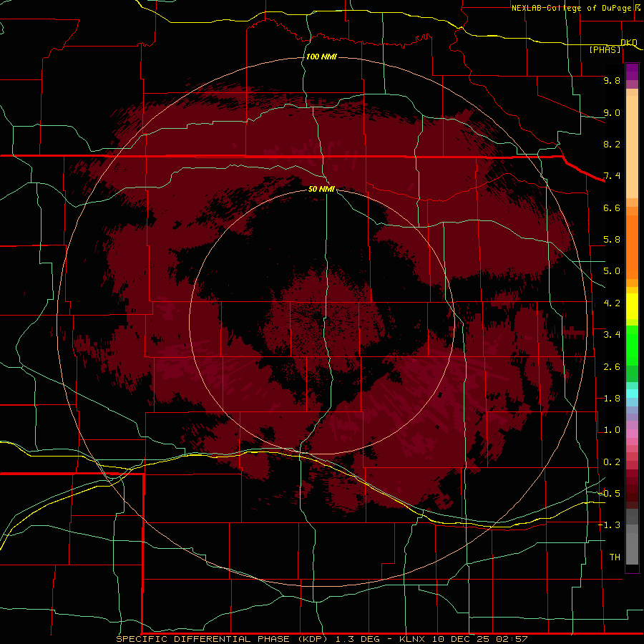Pick the peach band on the color bar
The width and height of the screenshot is (644, 644).
(x=632, y=147)
